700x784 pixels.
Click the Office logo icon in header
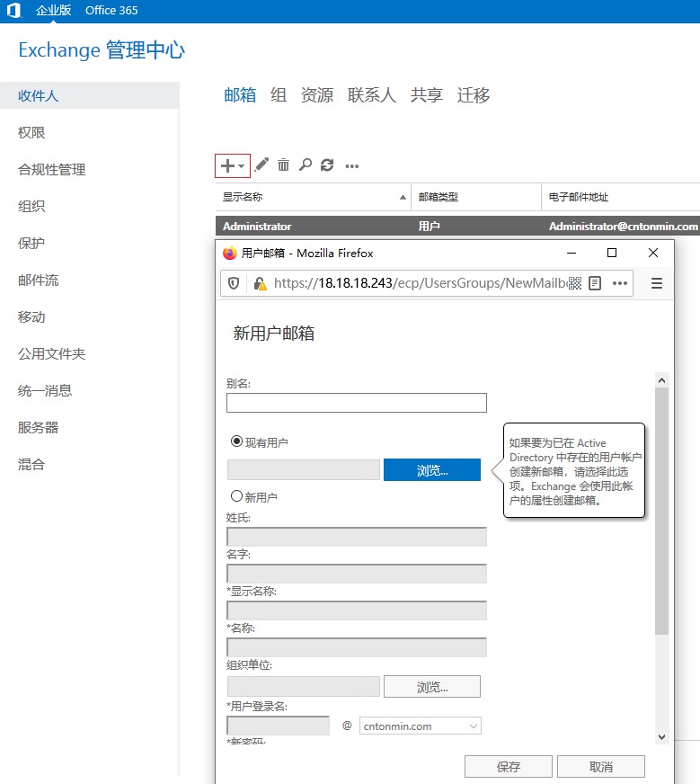[x=13, y=11]
